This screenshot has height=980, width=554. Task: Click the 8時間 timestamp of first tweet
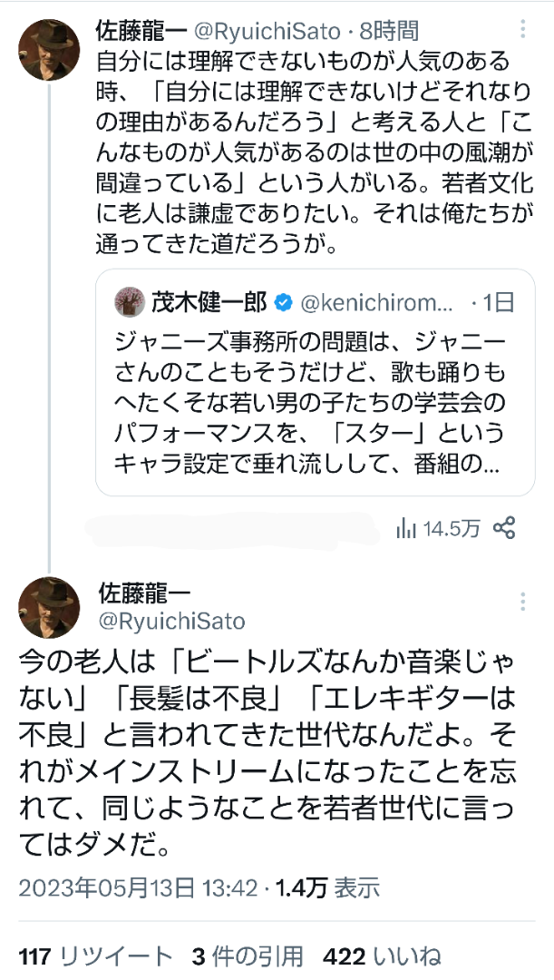click(x=388, y=33)
